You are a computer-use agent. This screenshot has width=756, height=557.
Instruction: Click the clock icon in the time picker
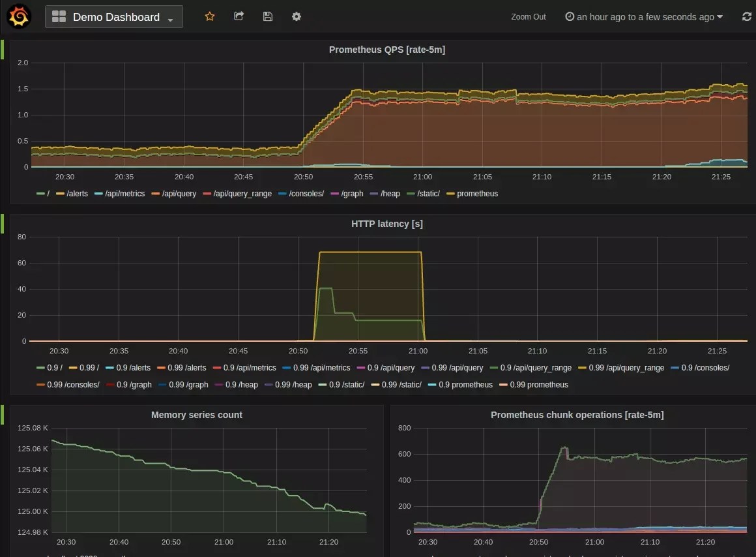568,16
